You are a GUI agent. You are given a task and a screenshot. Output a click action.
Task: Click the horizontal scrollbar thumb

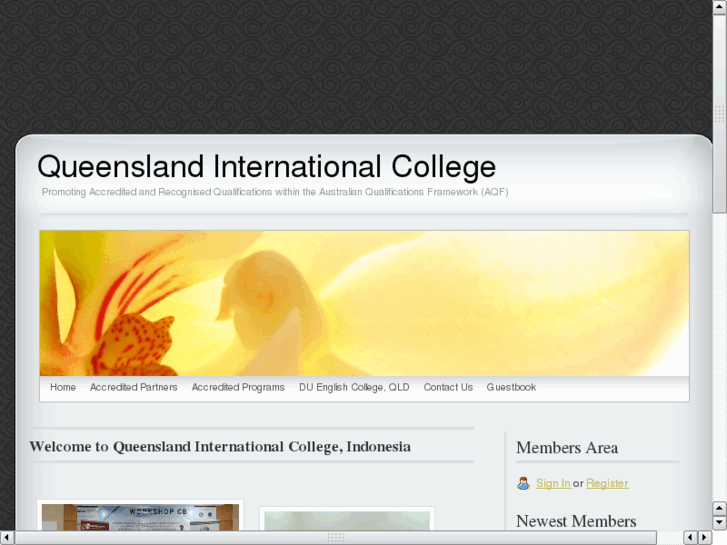point(336,537)
